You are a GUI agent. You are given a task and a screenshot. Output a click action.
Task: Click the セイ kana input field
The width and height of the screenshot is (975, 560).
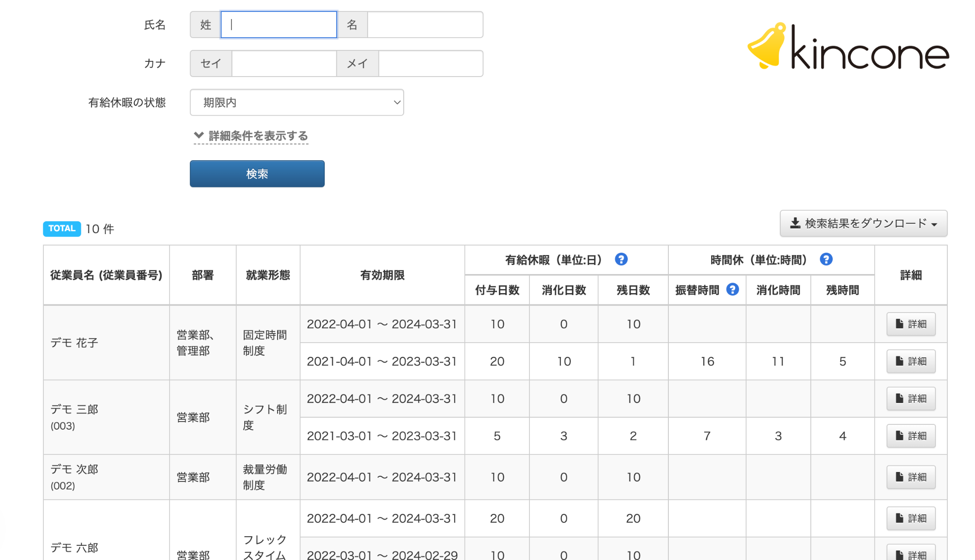284,63
